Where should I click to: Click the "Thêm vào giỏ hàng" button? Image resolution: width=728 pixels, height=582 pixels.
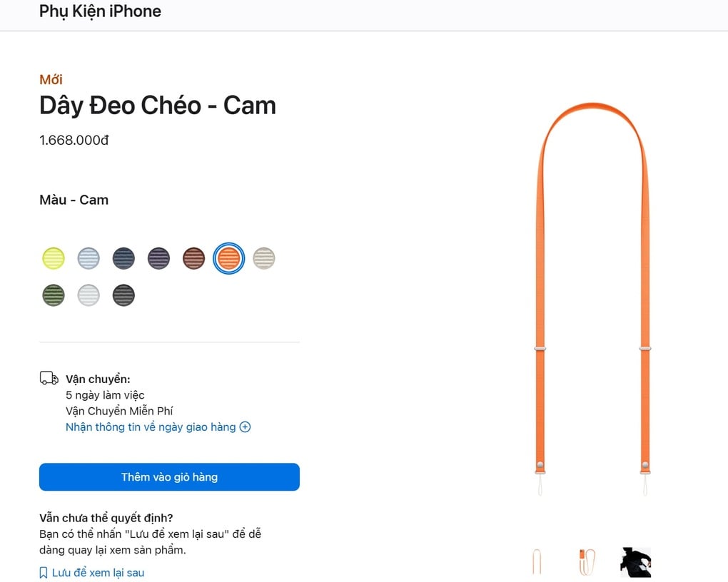tap(169, 477)
